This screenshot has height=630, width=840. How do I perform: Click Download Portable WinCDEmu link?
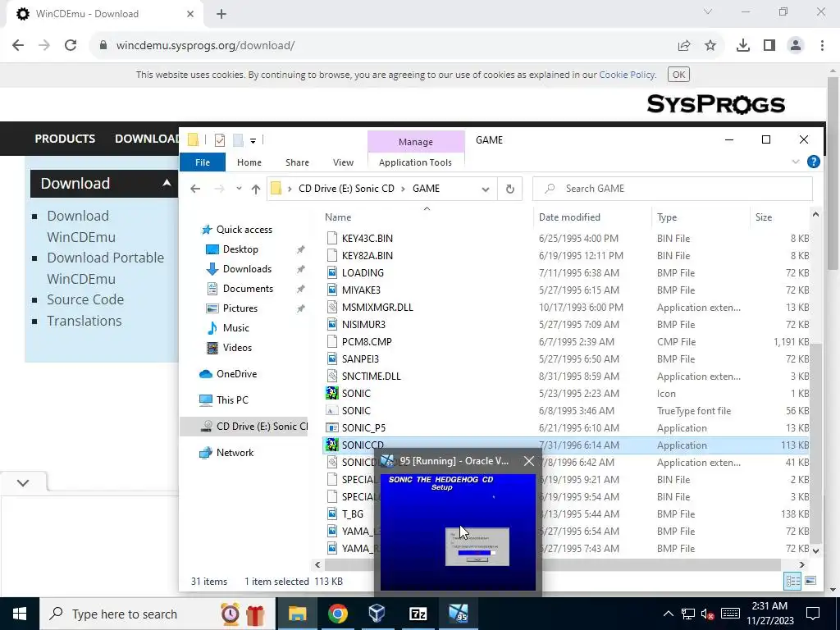click(106, 268)
